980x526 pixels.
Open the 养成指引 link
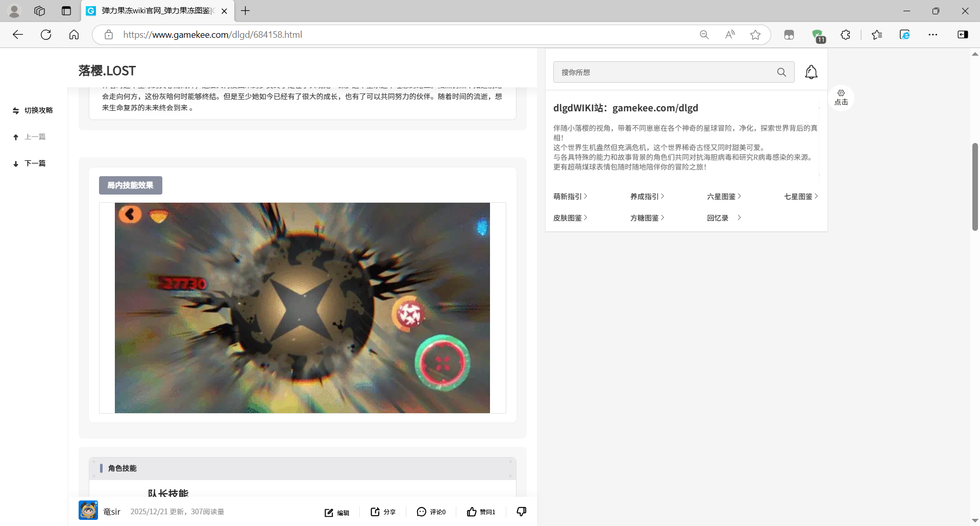[x=647, y=197]
